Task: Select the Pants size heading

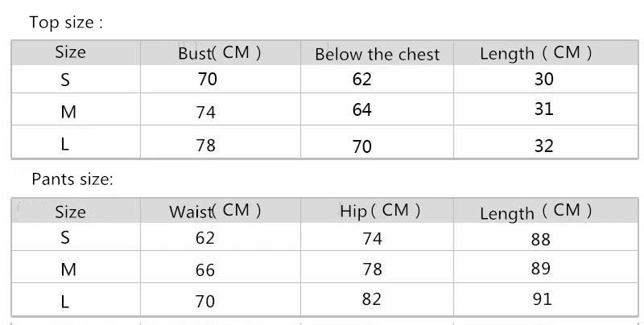Action: (72, 179)
